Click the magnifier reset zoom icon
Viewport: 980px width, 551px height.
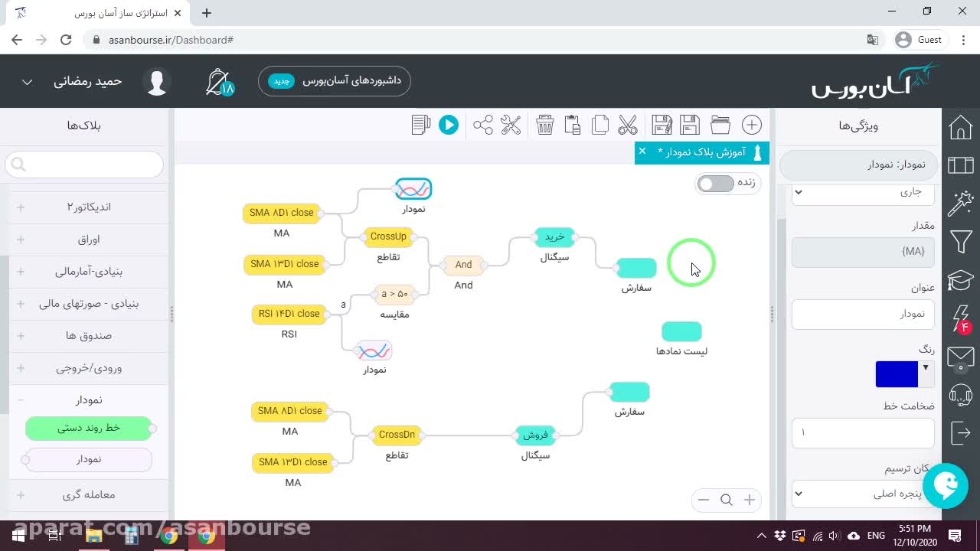click(727, 500)
